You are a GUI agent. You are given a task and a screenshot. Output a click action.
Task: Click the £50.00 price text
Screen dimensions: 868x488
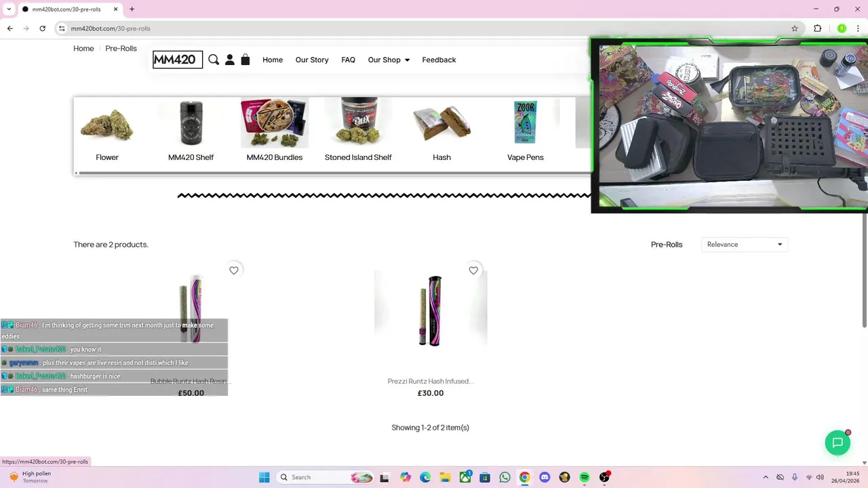pos(191,393)
